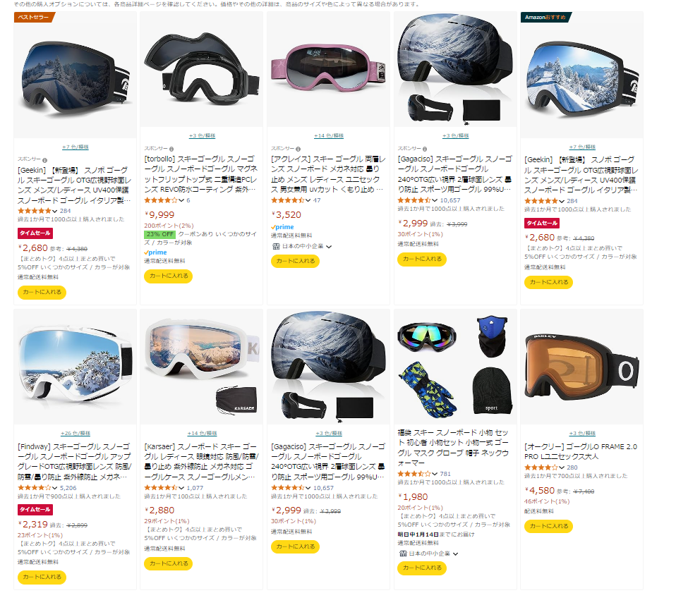Screen dimensions: 700x593
Task: Click the sponsor info icon on アクレイス listing
Action: (x=298, y=149)
